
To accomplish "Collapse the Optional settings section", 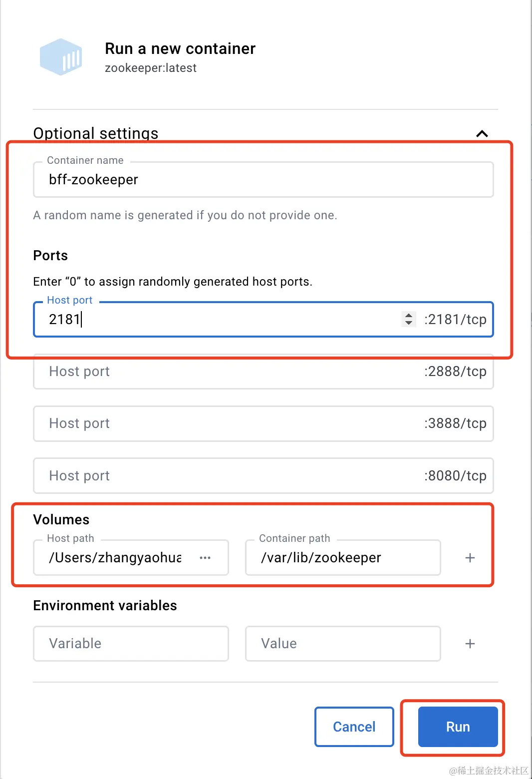I will click(x=482, y=134).
